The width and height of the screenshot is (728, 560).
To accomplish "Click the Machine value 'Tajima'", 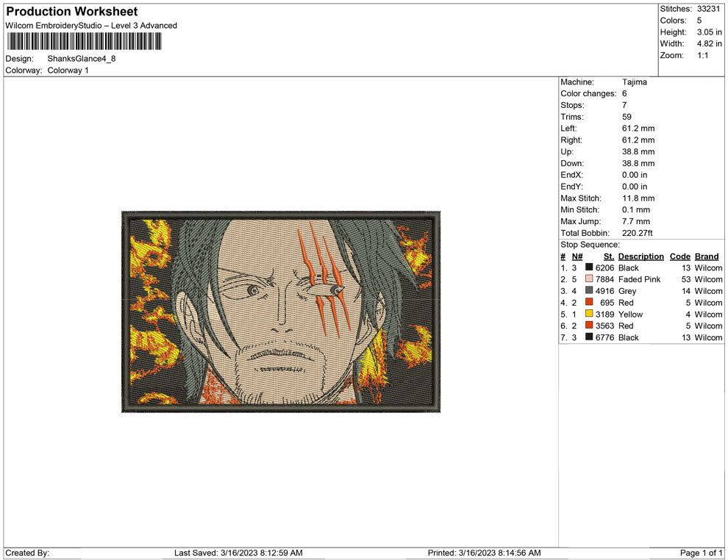I will [634, 82].
